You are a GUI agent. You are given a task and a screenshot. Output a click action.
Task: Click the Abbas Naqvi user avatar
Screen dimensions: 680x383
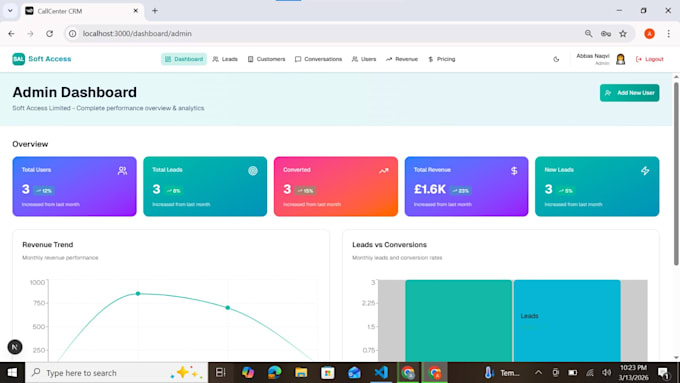coord(620,59)
